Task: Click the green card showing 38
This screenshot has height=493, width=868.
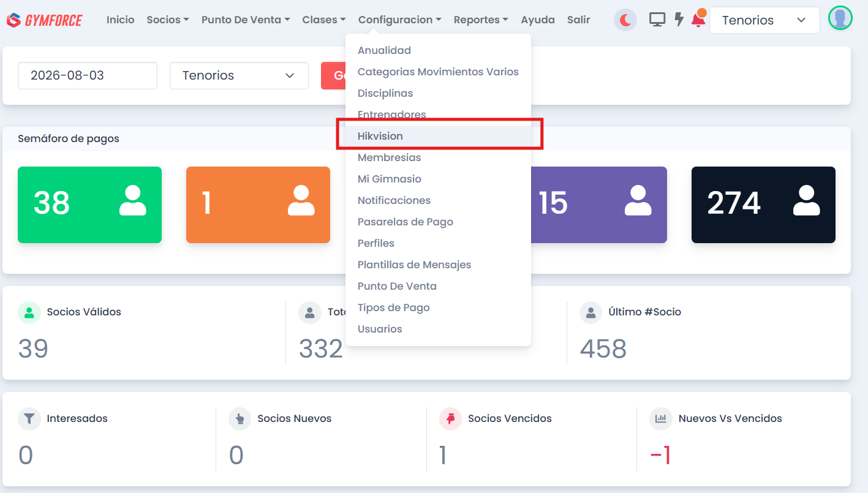Action: (89, 205)
